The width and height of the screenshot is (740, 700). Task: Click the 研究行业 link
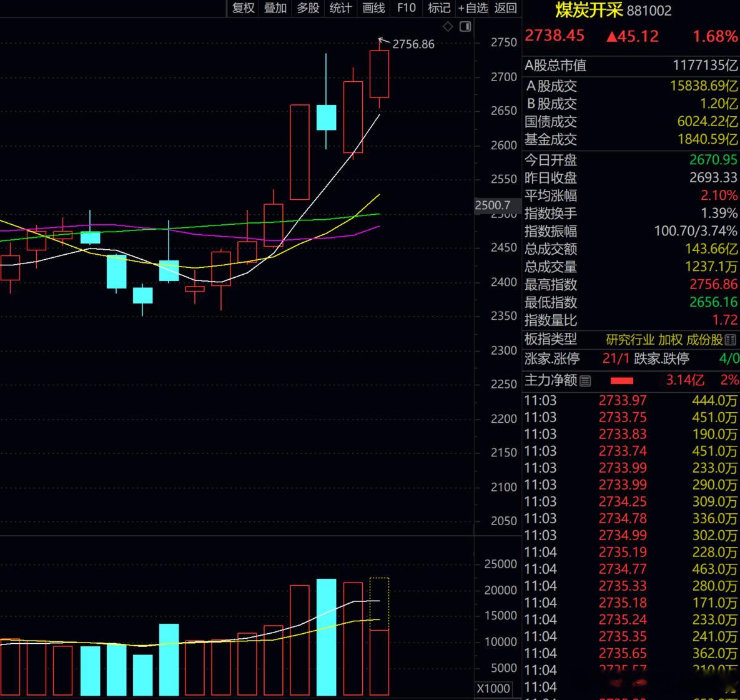tap(630, 340)
